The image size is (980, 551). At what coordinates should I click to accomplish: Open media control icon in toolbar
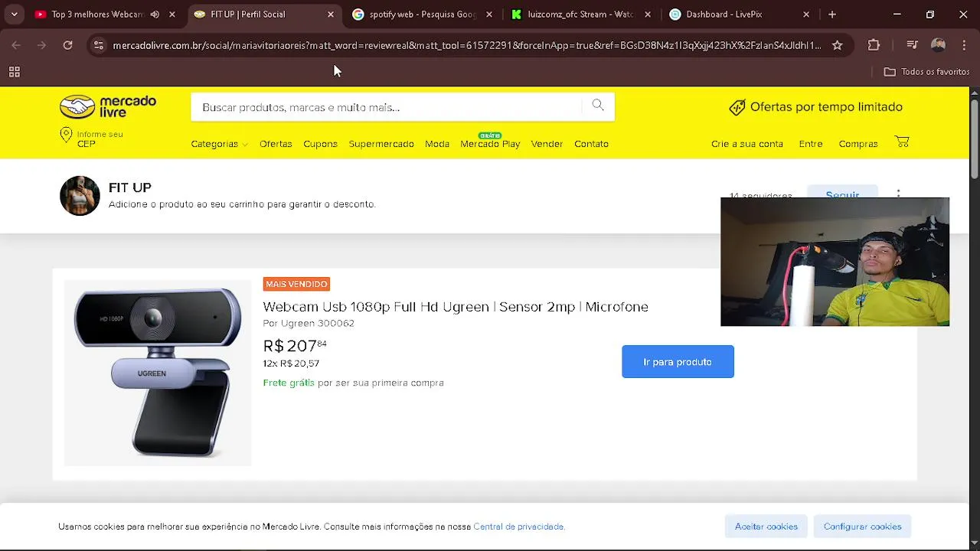click(912, 45)
